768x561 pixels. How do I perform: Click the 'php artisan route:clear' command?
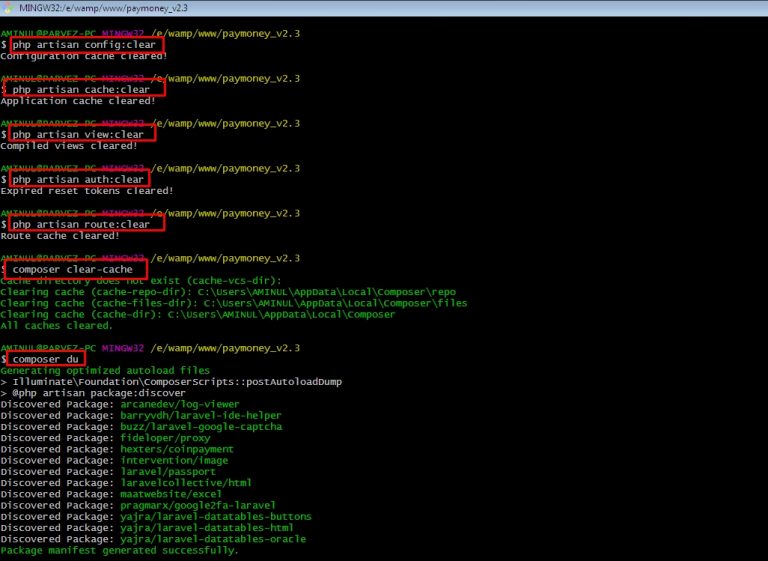tap(83, 224)
